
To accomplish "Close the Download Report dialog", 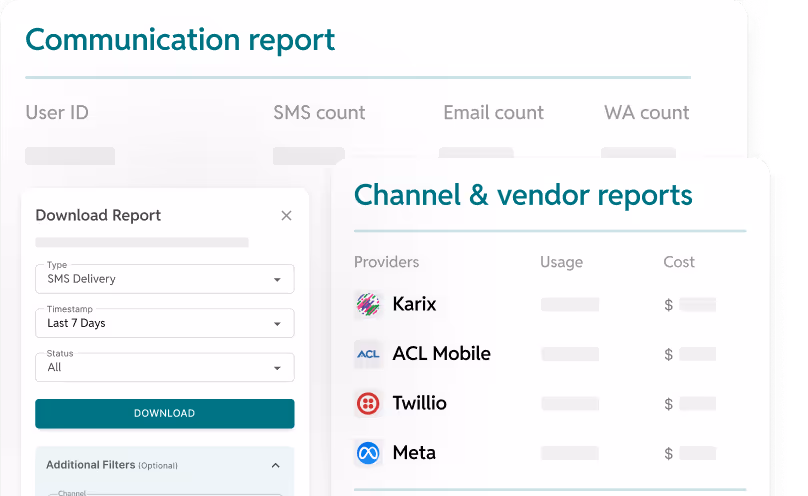I will [287, 216].
